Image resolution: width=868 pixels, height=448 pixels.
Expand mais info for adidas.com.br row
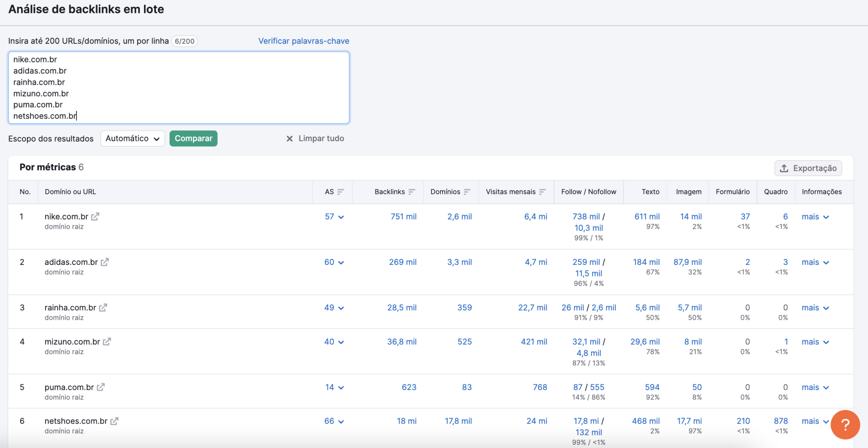pos(815,262)
